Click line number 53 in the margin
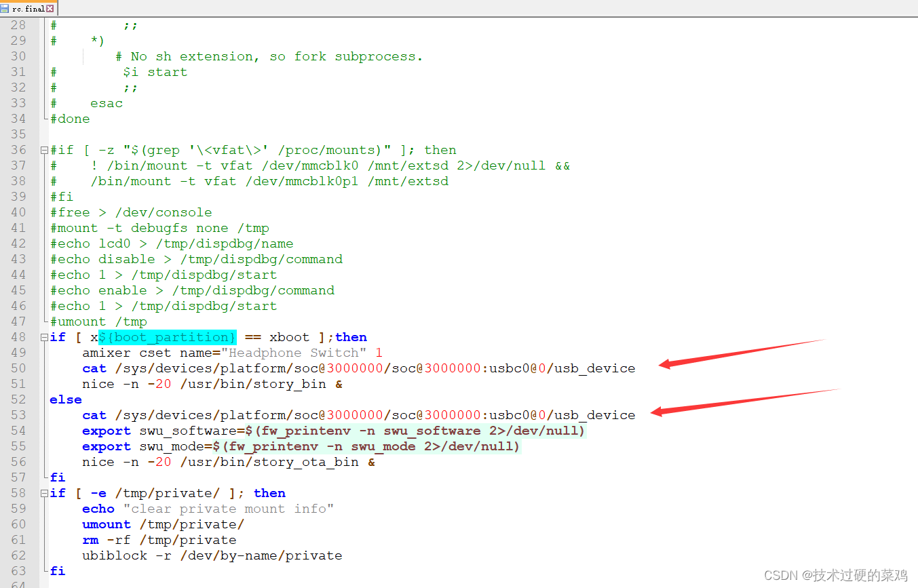 coord(18,415)
